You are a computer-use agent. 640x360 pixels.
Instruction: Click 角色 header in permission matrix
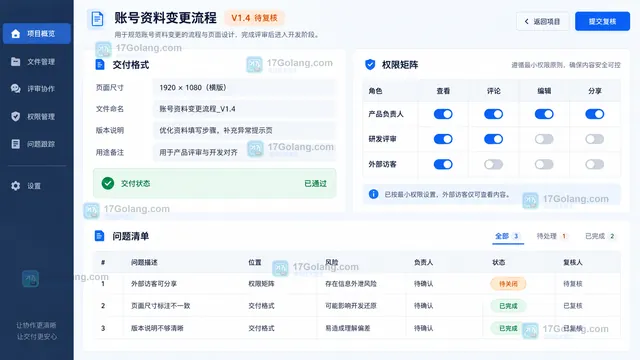375,91
